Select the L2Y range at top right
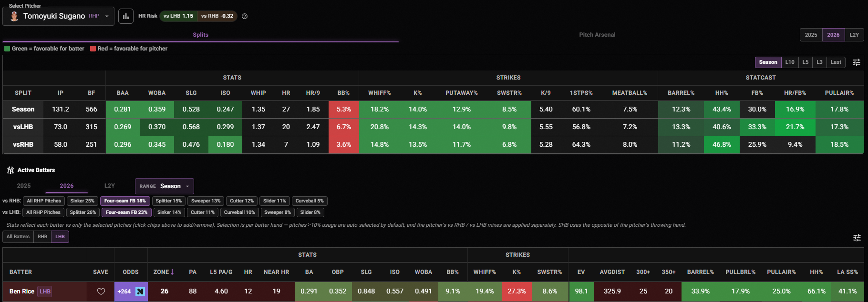 pyautogui.click(x=854, y=35)
